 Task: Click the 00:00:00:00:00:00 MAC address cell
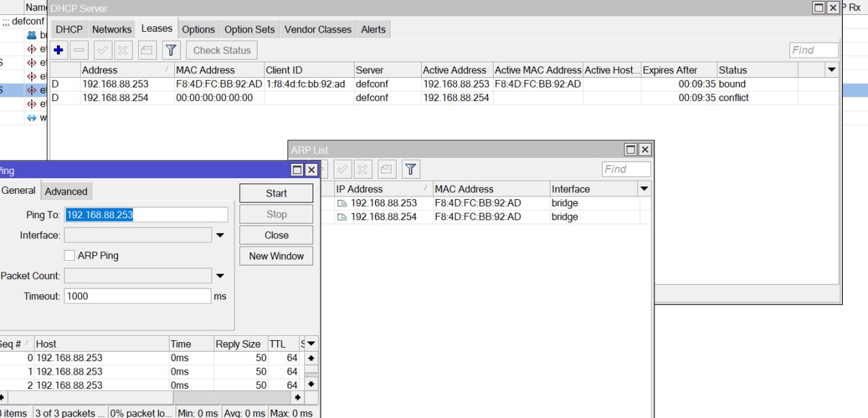(219, 98)
